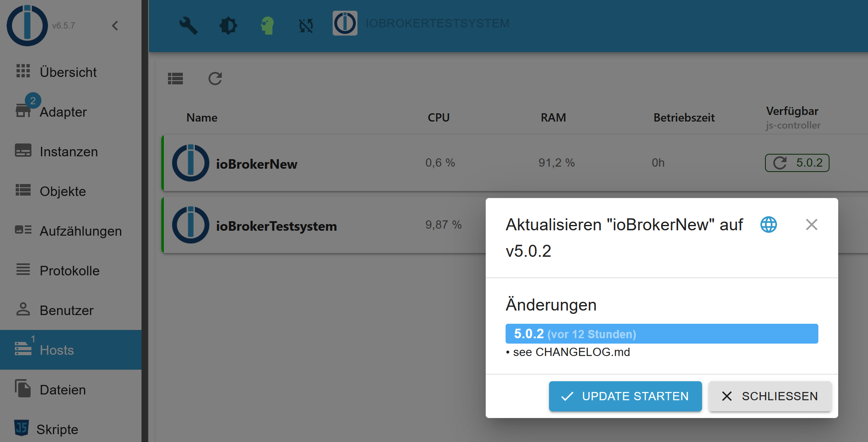Select the ioBrokerTestsystem host row
868x442 pixels.
[x=276, y=226]
